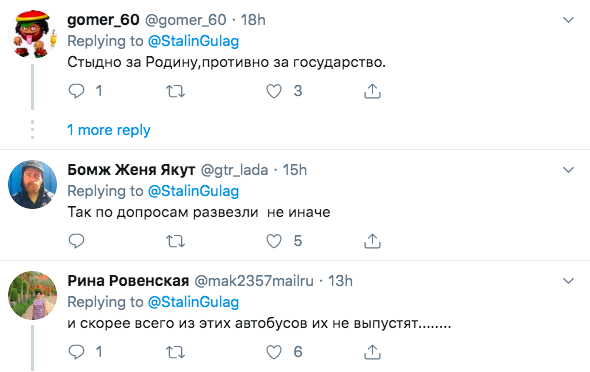Open @StalinGulag link in Рина Ровенская's reply
Image resolution: width=590 pixels, height=372 pixels.
pyautogui.click(x=193, y=302)
